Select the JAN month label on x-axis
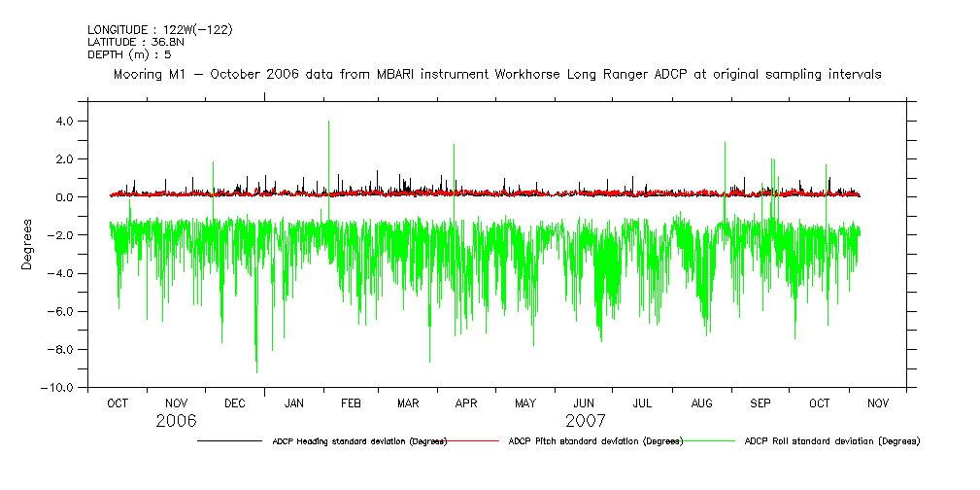The image size is (980, 490). pos(293,402)
